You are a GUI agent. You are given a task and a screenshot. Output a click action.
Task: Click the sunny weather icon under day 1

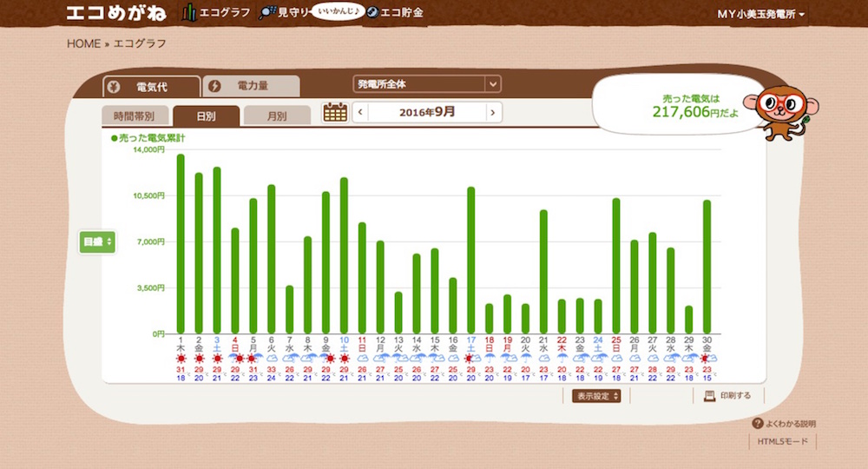(x=181, y=359)
